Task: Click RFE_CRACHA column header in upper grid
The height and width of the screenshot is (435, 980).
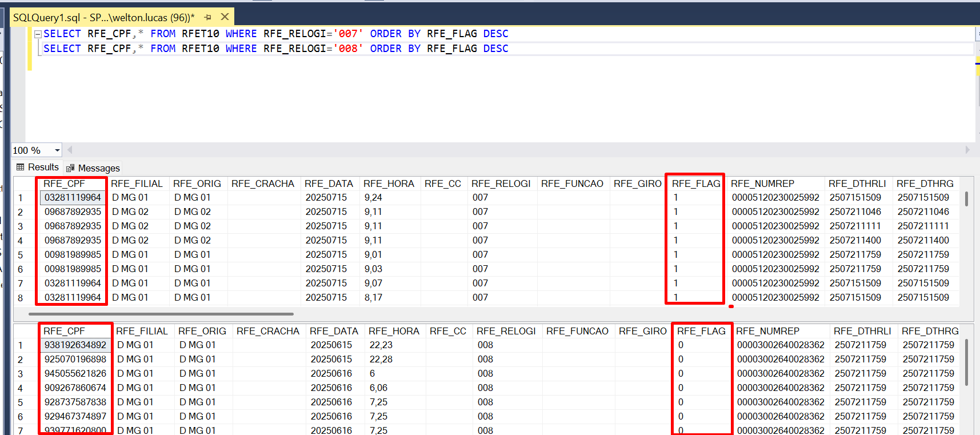Action: click(x=263, y=183)
